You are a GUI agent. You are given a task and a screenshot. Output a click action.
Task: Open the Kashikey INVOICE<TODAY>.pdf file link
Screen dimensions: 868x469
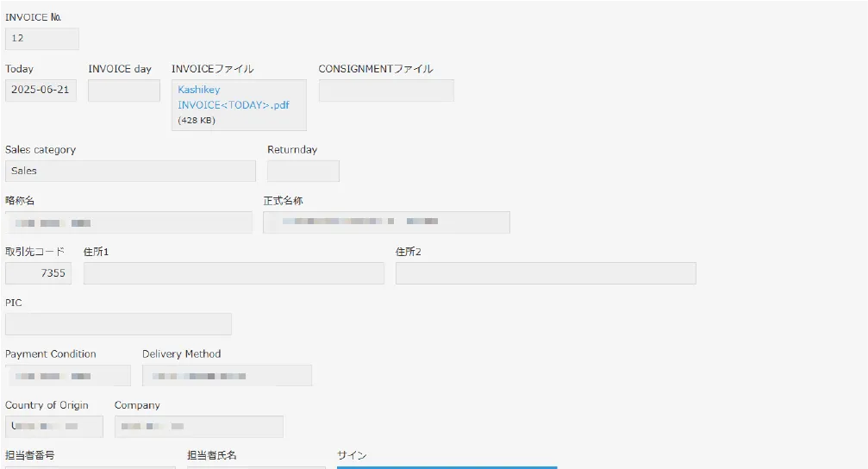pyautogui.click(x=233, y=97)
